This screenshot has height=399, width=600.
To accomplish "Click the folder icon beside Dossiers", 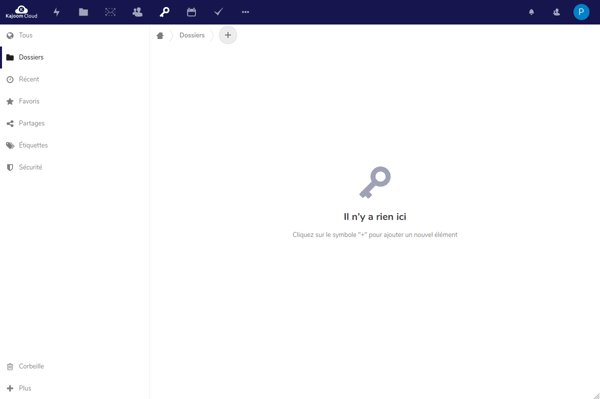I will (x=10, y=57).
